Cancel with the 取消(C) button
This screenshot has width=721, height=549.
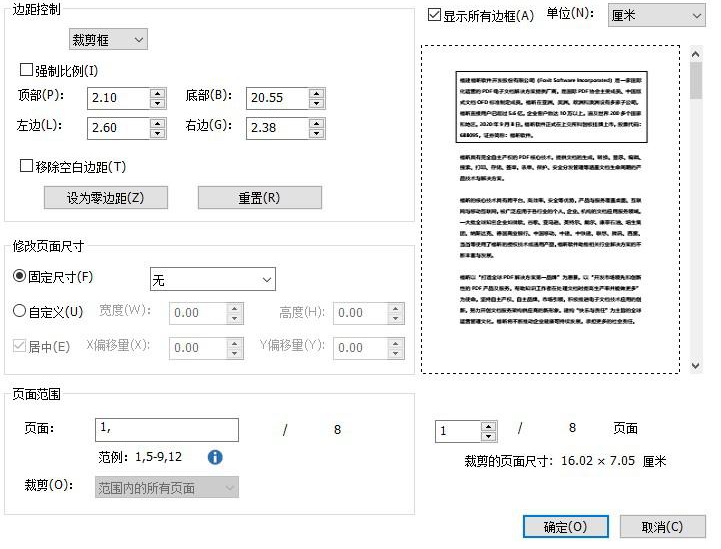coord(662,526)
